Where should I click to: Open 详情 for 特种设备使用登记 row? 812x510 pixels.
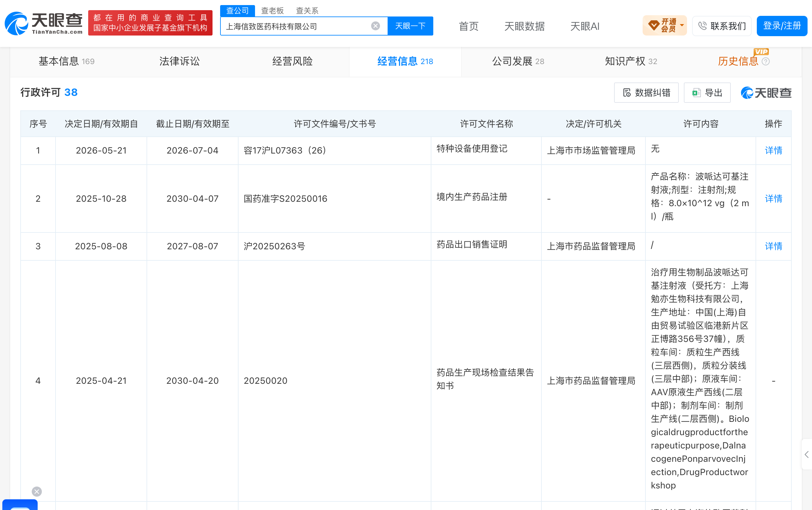click(x=773, y=150)
